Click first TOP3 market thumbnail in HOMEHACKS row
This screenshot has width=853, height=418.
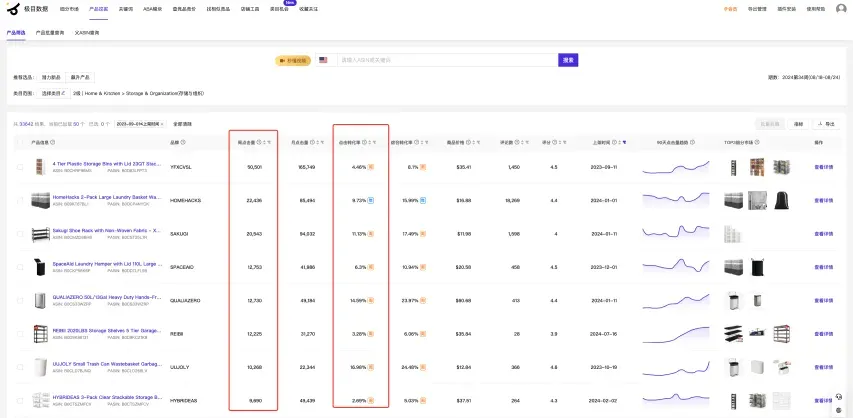point(733,200)
